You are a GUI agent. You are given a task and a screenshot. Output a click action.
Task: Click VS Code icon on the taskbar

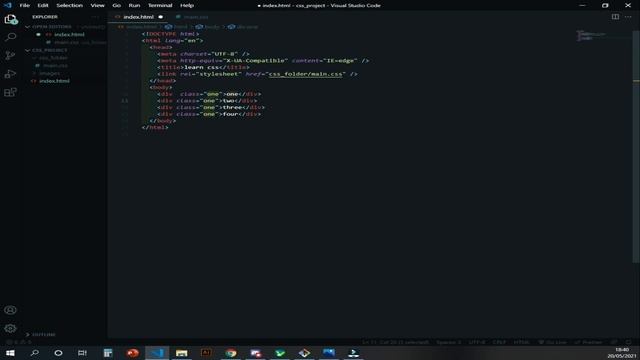click(x=157, y=353)
